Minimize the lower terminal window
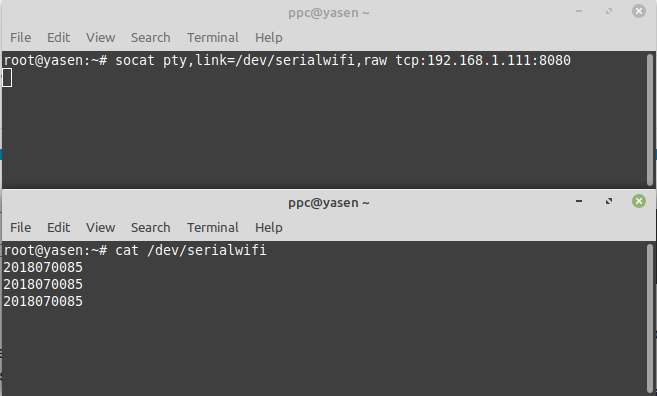This screenshot has height=396, width=657. (x=579, y=201)
